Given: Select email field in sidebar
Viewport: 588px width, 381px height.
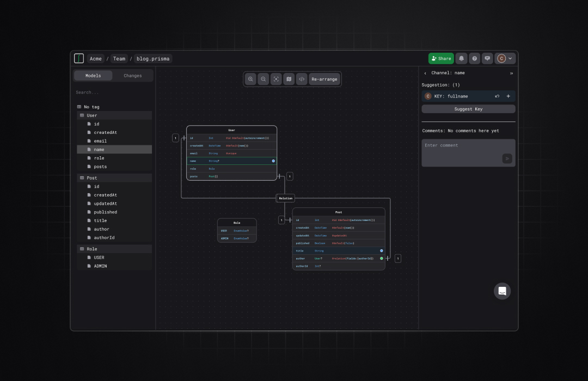Looking at the screenshot, I should pos(114,141).
